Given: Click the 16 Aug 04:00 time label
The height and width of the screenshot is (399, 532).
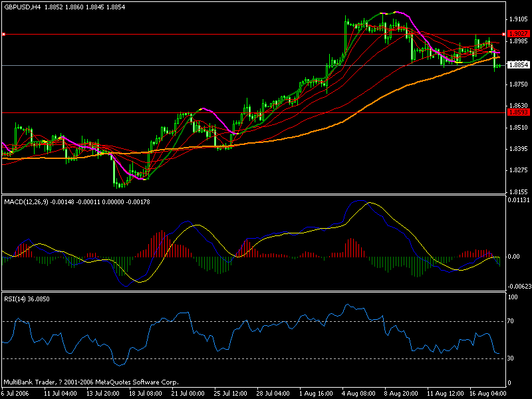Looking at the screenshot, I should click(x=487, y=394).
